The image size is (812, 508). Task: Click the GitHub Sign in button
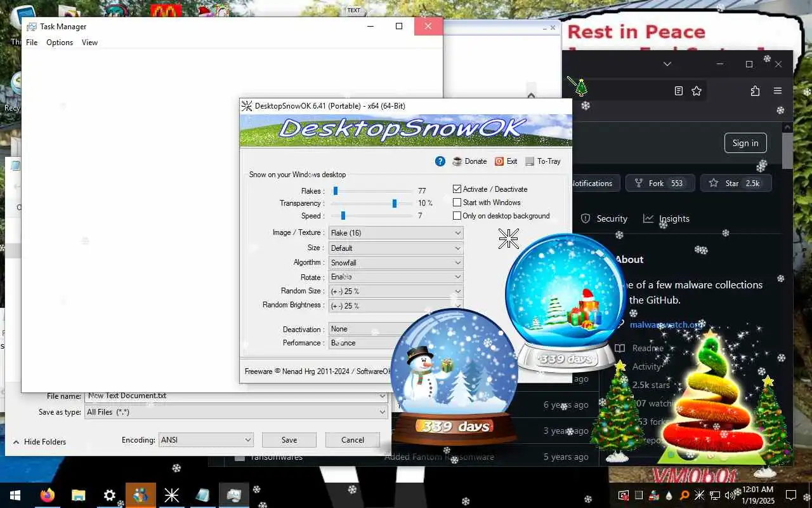745,143
